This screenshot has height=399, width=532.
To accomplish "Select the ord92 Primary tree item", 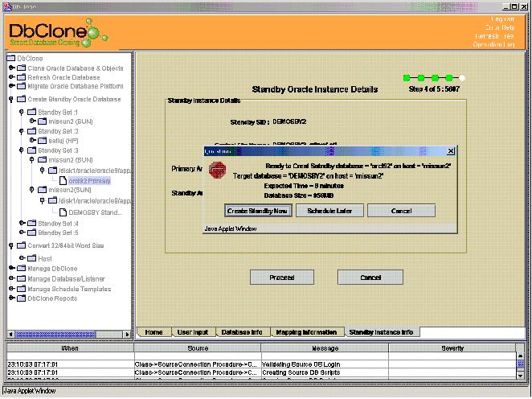I will (x=89, y=181).
